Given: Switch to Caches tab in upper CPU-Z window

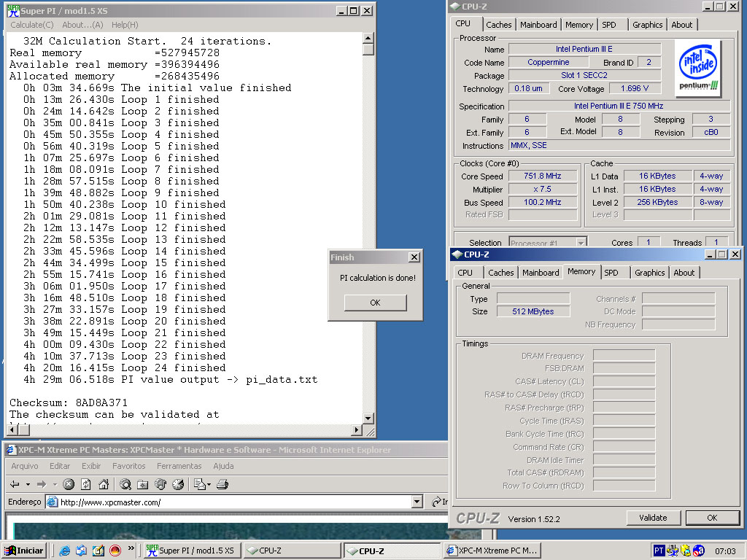Looking at the screenshot, I should pyautogui.click(x=498, y=25).
